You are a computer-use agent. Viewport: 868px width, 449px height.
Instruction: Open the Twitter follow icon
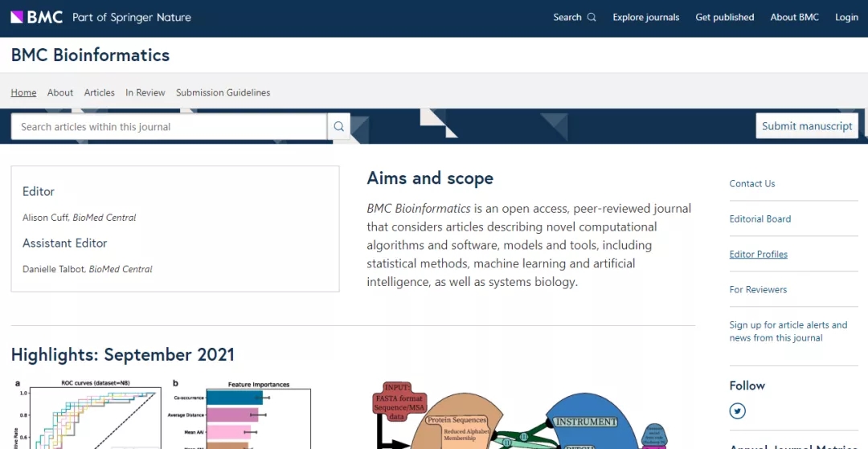click(x=737, y=411)
